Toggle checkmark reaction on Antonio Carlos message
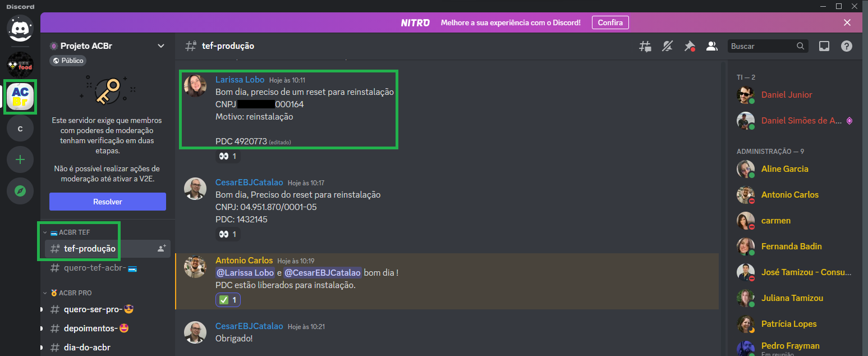The width and height of the screenshot is (868, 356). pyautogui.click(x=228, y=300)
